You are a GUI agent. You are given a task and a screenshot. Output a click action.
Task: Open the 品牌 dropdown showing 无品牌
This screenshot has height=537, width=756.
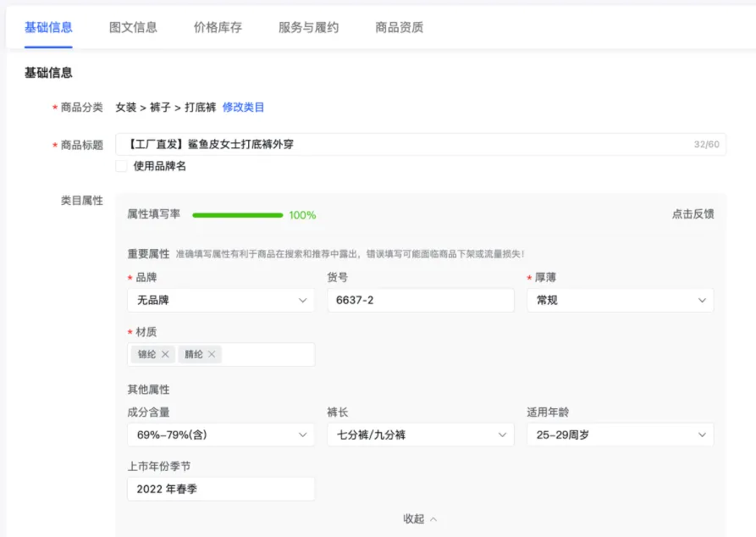tap(220, 300)
